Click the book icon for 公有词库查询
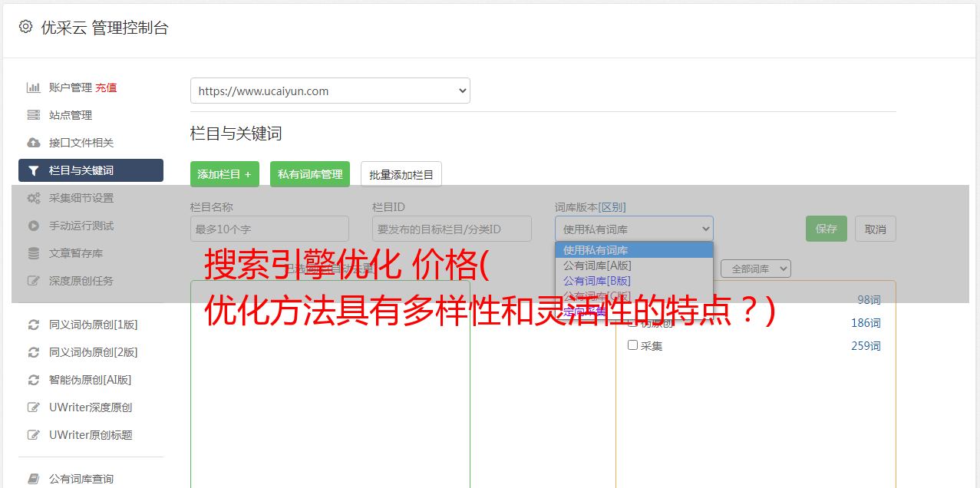This screenshot has height=488, width=980. click(34, 479)
